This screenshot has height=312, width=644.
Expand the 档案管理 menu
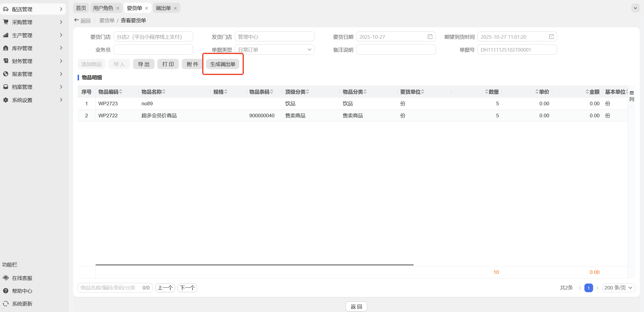pyautogui.click(x=61, y=87)
